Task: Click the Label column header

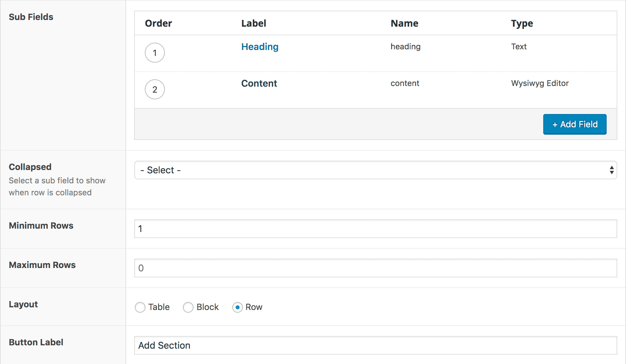Action: 254,23
